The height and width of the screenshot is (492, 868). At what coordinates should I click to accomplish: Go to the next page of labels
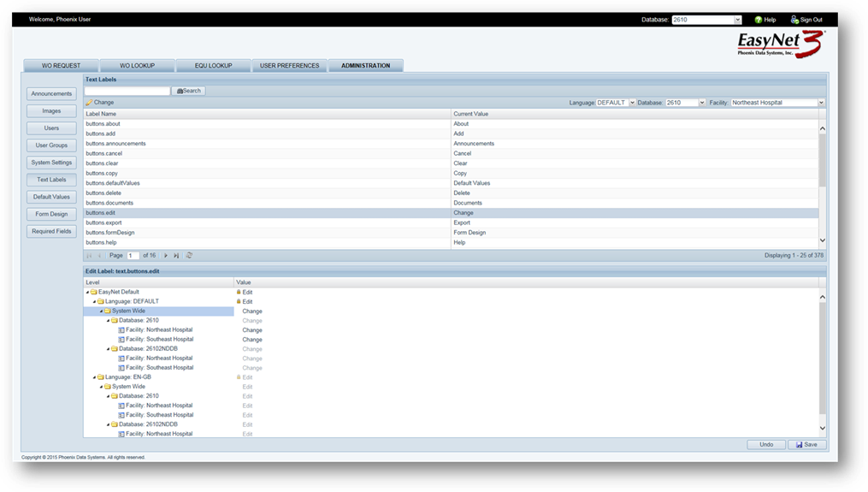tap(166, 255)
